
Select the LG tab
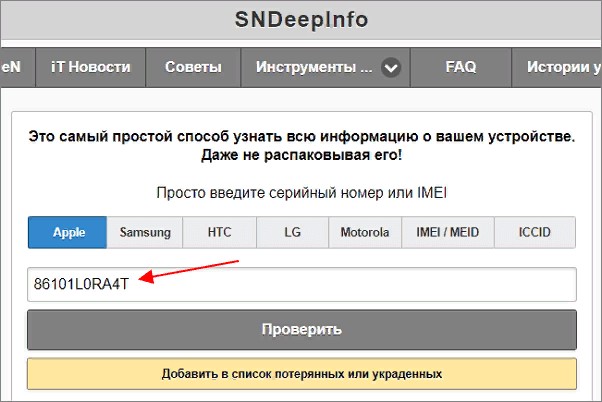[292, 232]
